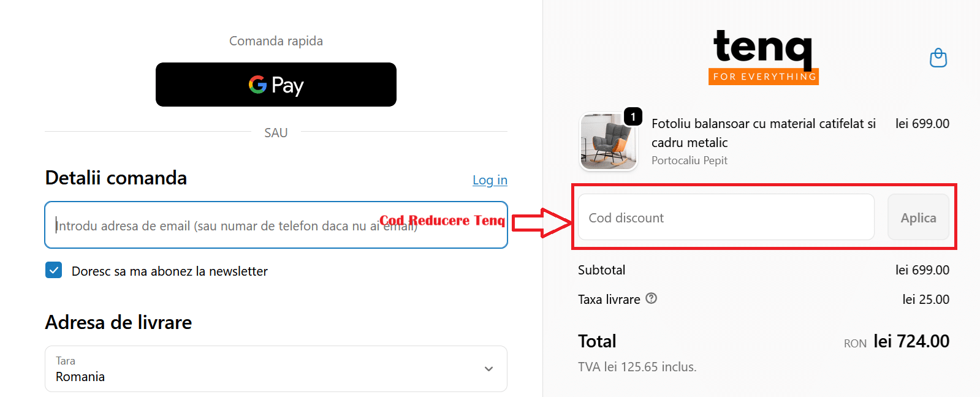Click the Google Pay payment button
Image resolution: width=980 pixels, height=397 pixels.
tap(275, 85)
